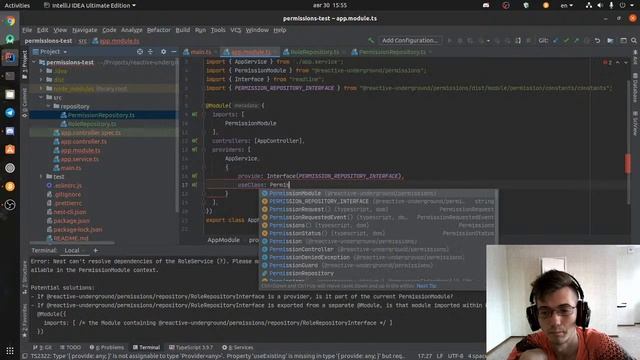Click the collapse all icon in Project panel

click(150, 52)
